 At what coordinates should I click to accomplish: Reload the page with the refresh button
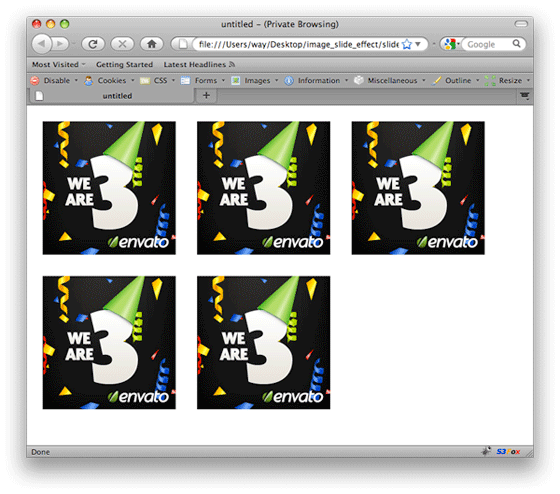coord(93,44)
